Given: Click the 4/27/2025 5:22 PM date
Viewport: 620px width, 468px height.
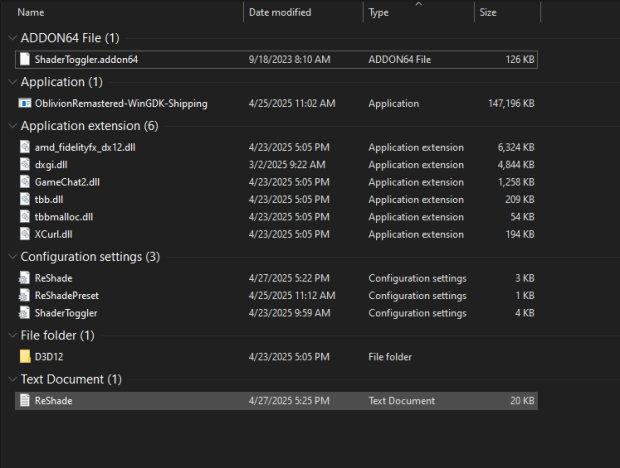Looking at the screenshot, I should click(289, 278).
